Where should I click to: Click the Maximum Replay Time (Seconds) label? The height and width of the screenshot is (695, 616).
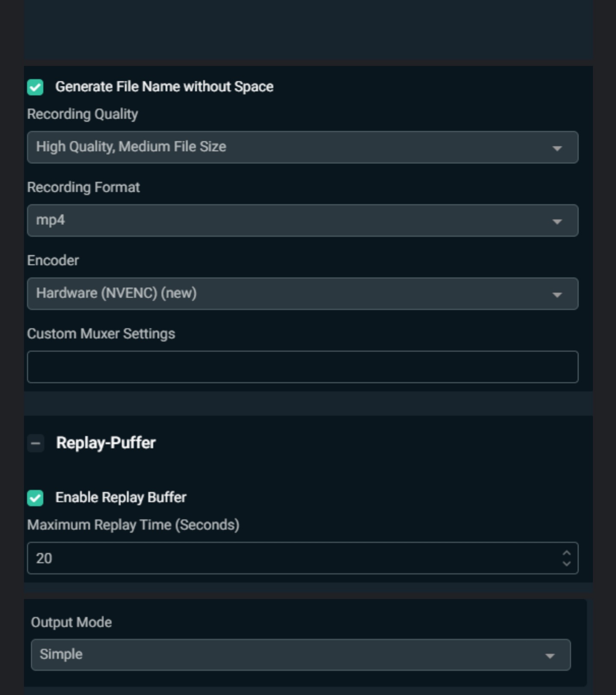[133, 525]
